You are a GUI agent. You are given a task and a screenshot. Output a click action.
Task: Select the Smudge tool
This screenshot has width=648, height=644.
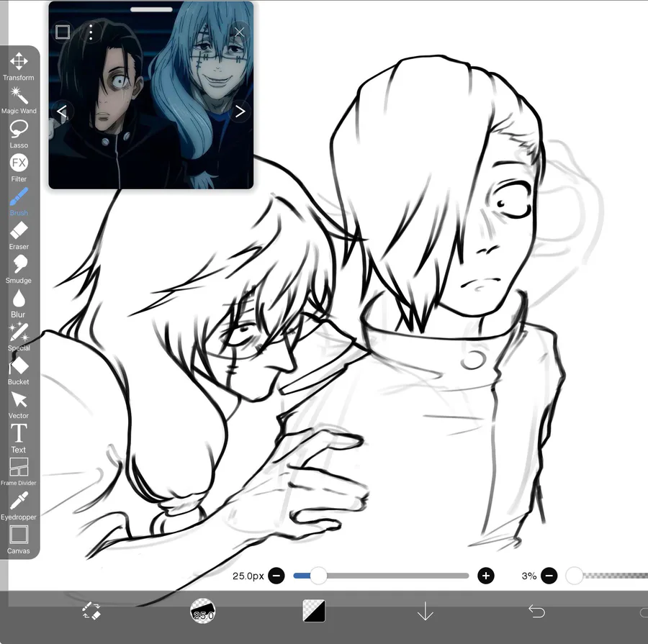[x=19, y=269]
